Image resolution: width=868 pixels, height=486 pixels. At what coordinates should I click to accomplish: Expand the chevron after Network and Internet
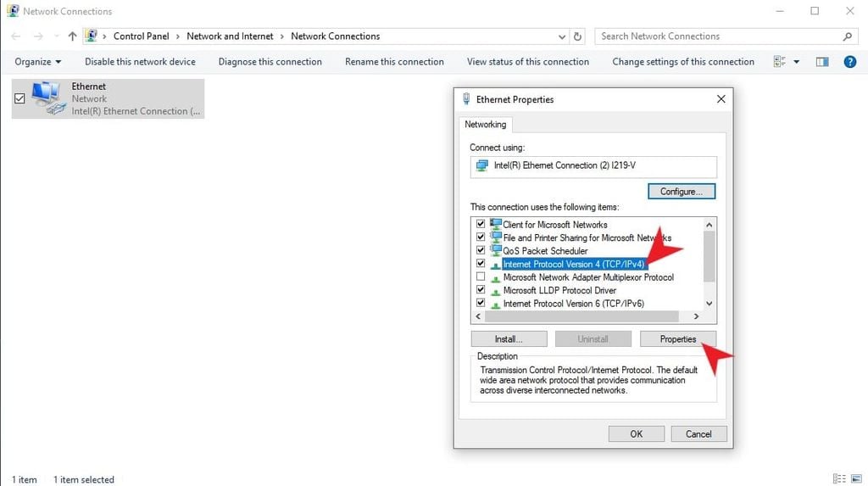(281, 36)
